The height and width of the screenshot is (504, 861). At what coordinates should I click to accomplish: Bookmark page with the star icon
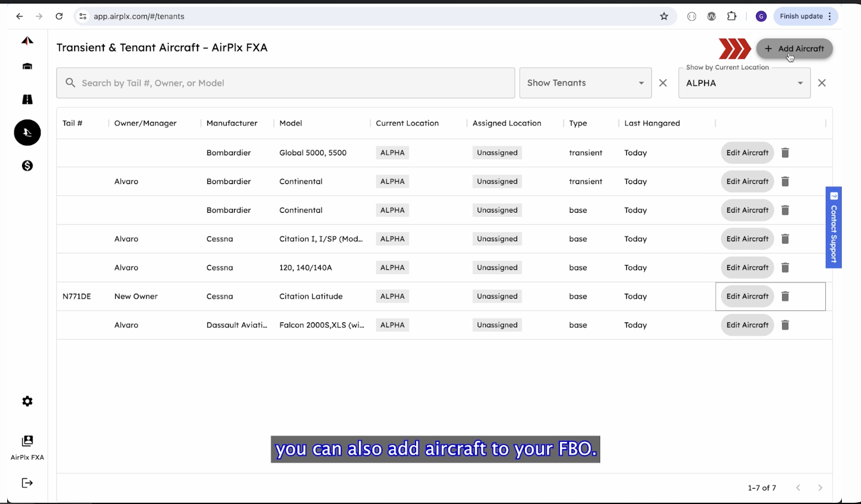pos(664,17)
